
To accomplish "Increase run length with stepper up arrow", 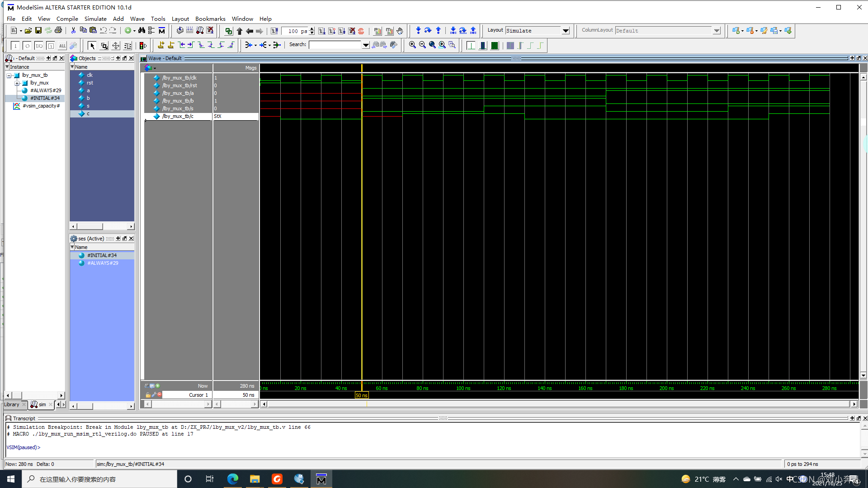I will click(312, 29).
